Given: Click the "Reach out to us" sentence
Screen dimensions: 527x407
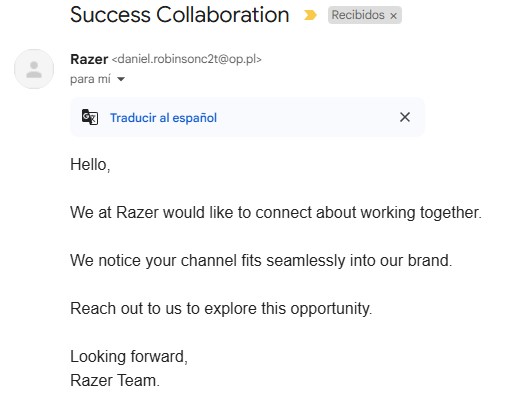Looking at the screenshot, I should (x=221, y=309).
